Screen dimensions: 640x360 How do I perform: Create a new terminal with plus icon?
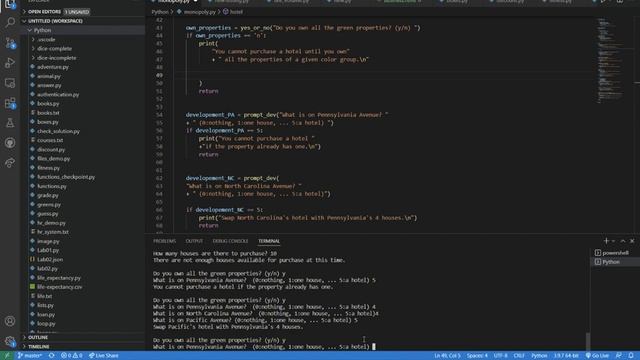click(606, 241)
